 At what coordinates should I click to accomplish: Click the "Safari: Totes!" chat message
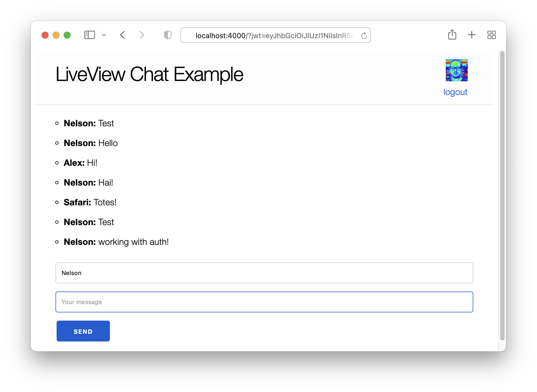click(90, 202)
